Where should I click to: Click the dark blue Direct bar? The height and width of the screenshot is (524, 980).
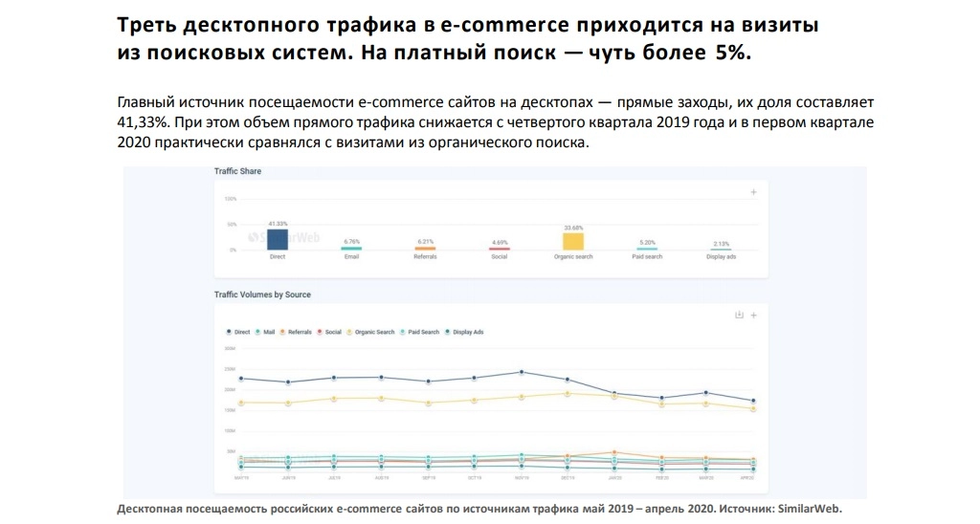278,240
